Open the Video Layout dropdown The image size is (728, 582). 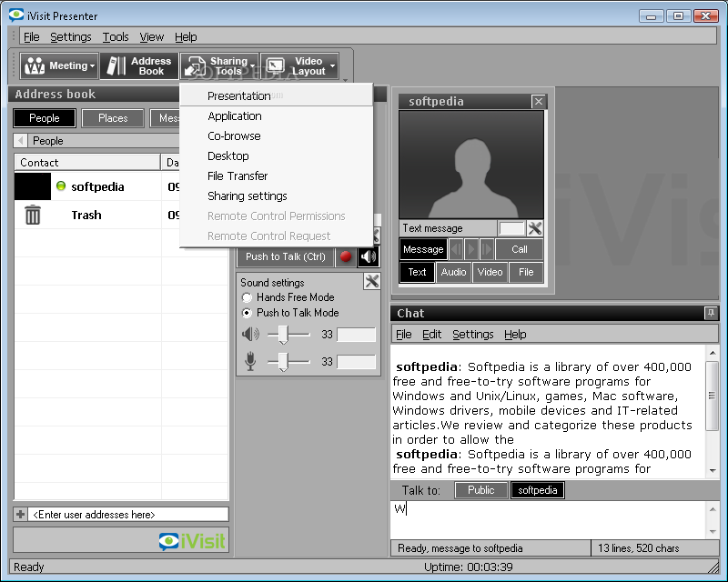coord(299,65)
